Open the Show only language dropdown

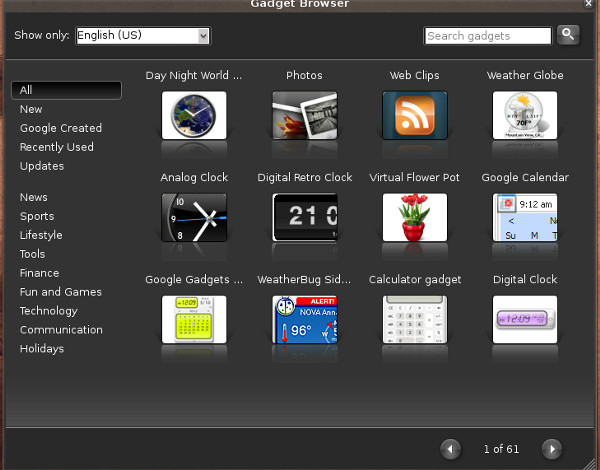pyautogui.click(x=143, y=36)
